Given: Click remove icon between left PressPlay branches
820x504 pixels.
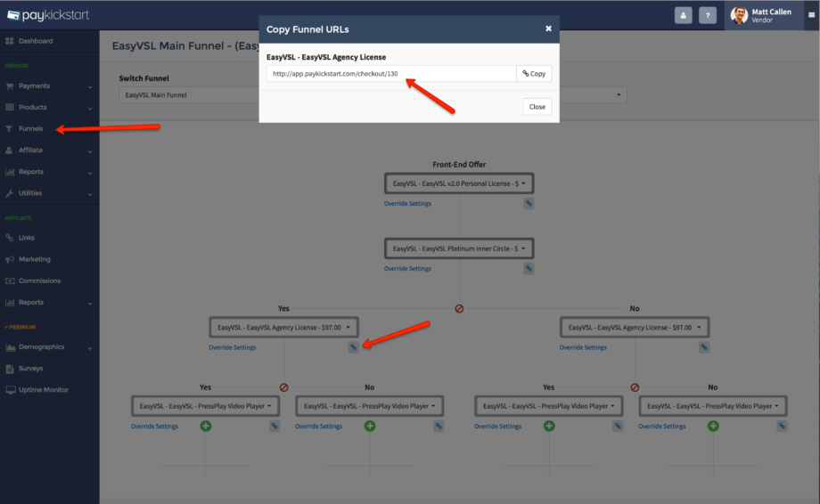Looking at the screenshot, I should coord(284,387).
